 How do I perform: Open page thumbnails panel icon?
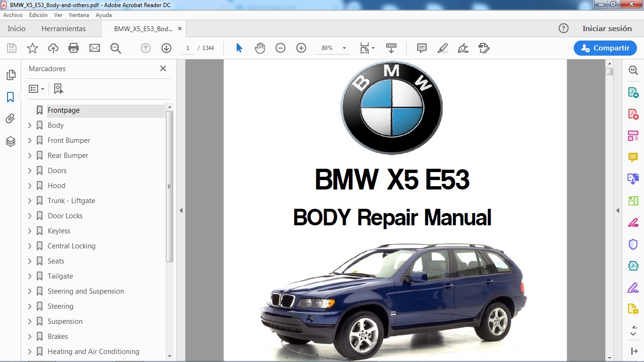click(10, 75)
